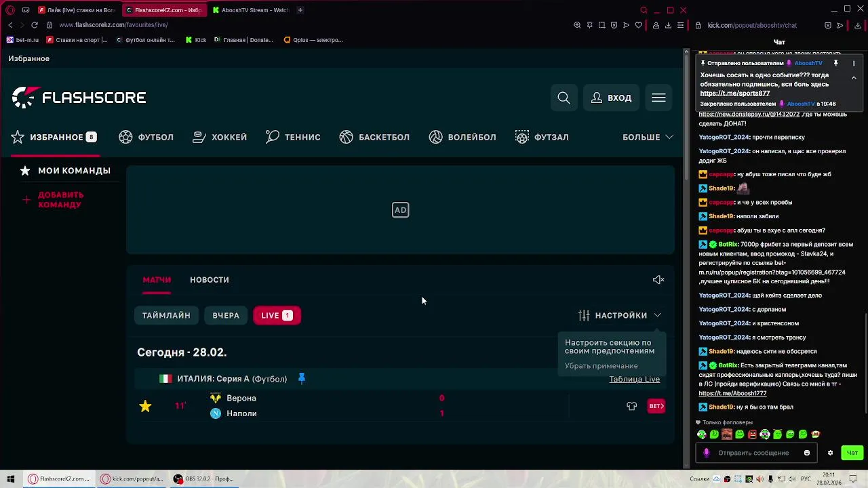
Task: Click the browser back arrow
Action: [10, 25]
